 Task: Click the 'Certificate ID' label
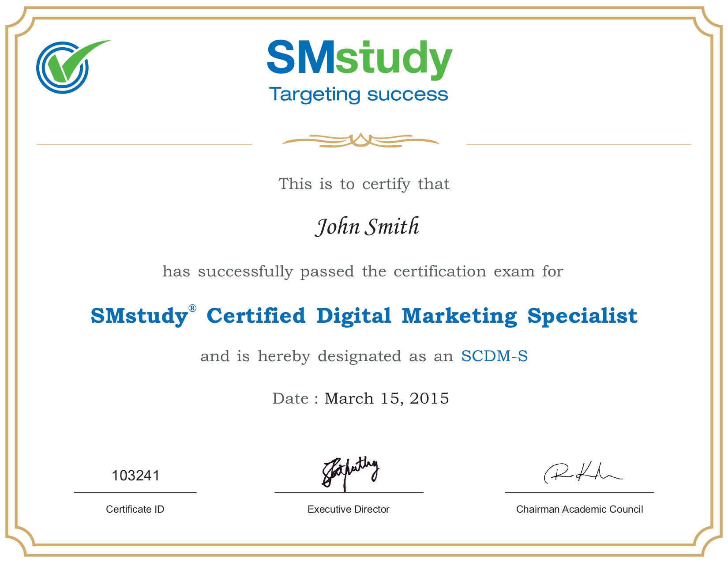135,509
